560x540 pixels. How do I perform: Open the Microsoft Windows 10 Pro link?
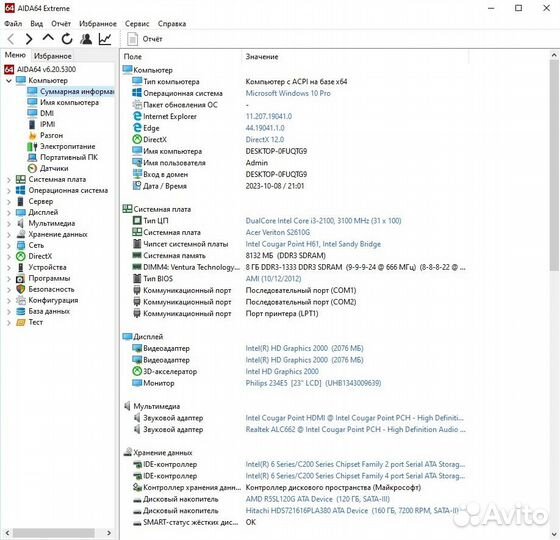(288, 93)
